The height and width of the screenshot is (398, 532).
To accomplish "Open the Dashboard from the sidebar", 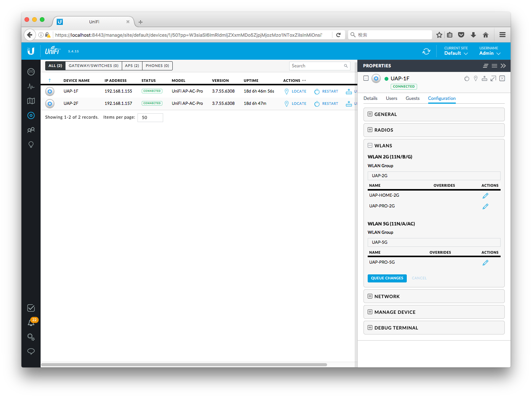I will coord(31,72).
